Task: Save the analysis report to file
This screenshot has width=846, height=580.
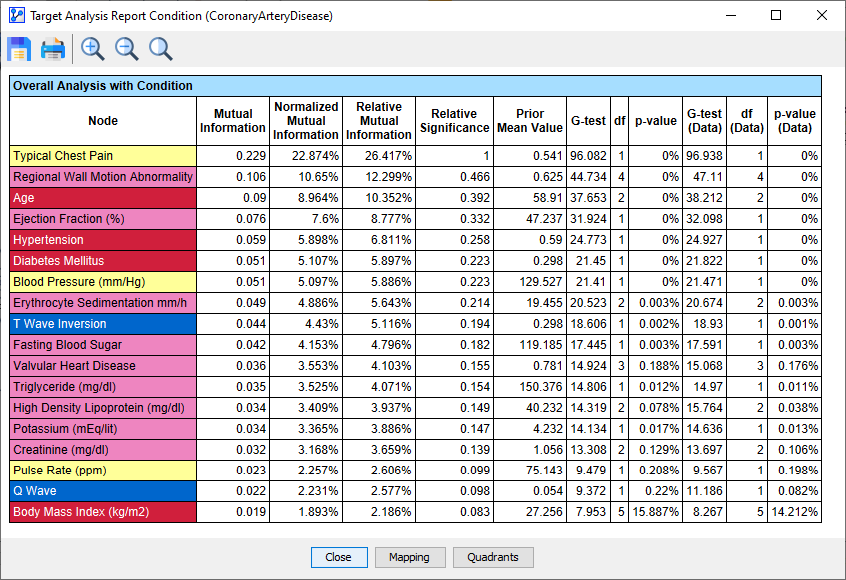Action: pyautogui.click(x=18, y=48)
